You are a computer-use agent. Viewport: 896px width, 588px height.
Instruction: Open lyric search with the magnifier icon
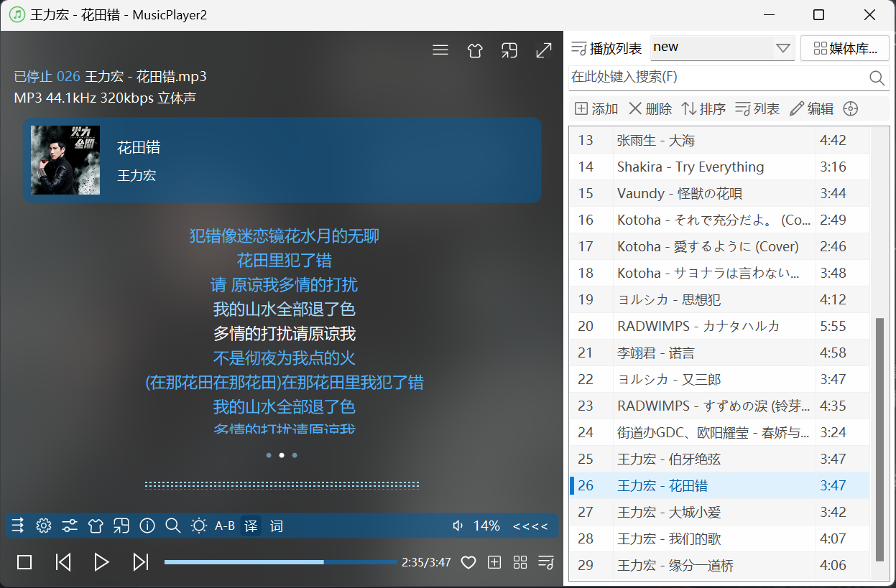tap(172, 526)
